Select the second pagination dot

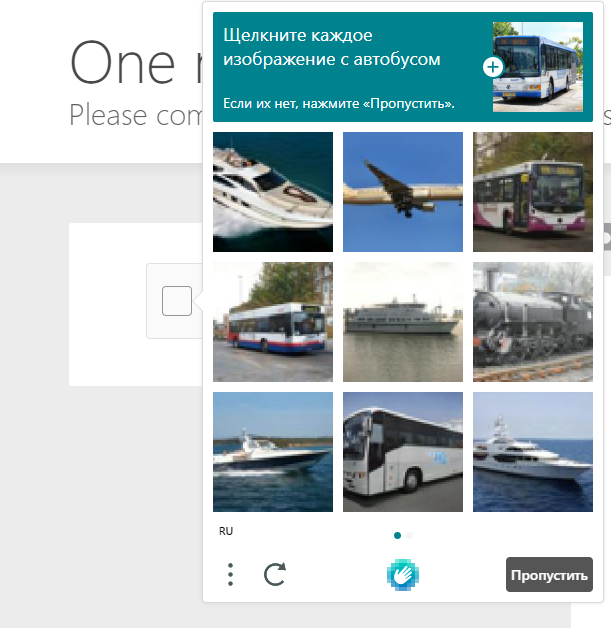pyautogui.click(x=409, y=535)
